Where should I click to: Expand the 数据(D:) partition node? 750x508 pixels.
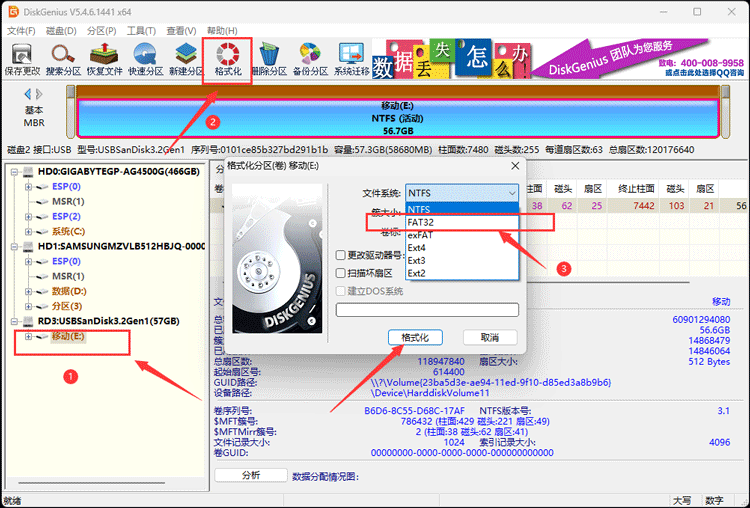tap(28, 291)
